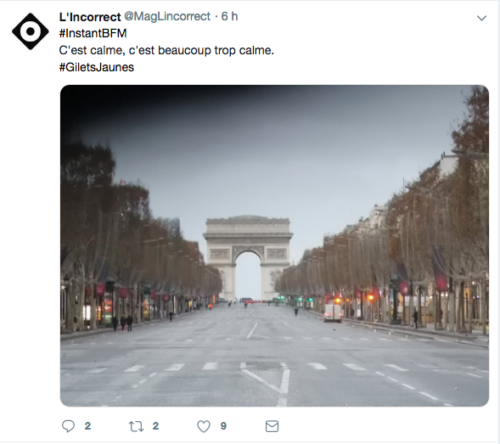Open the #GiletsJaunes hashtag

pos(97,67)
